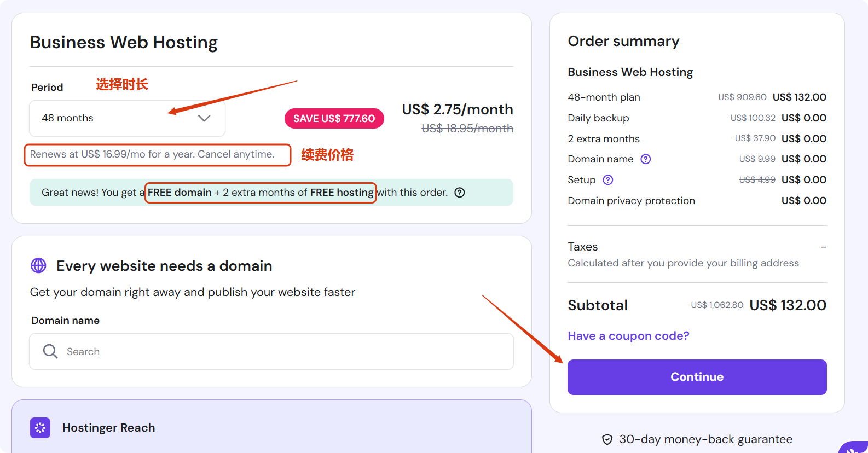
Task: Click the 30-day money-back guarantee text
Action: pos(705,439)
